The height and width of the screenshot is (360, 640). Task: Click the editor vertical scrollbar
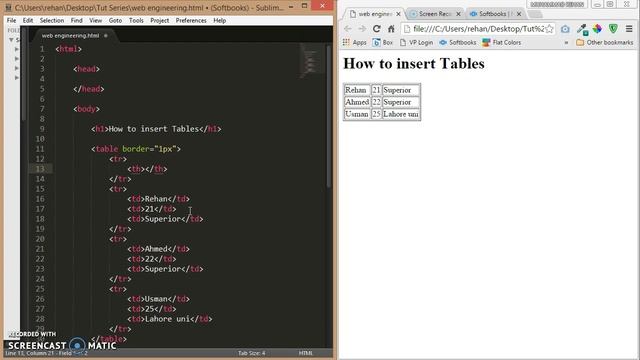329,116
